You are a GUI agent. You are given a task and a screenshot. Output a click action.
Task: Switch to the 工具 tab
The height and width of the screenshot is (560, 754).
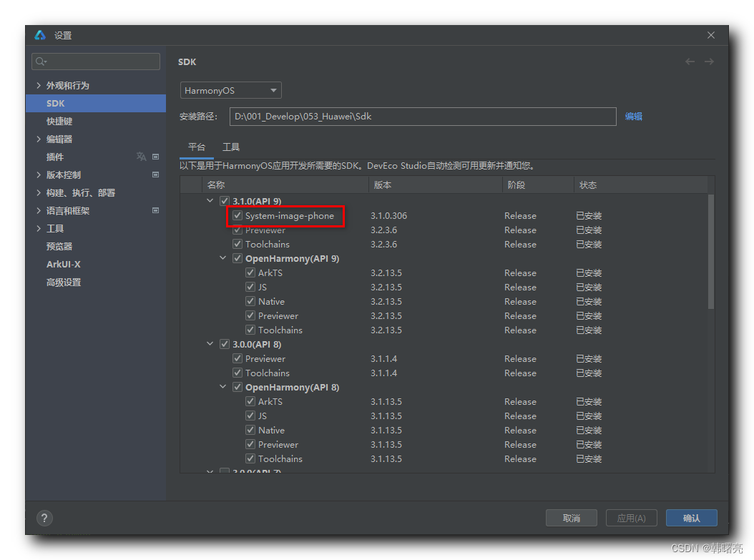(x=231, y=147)
